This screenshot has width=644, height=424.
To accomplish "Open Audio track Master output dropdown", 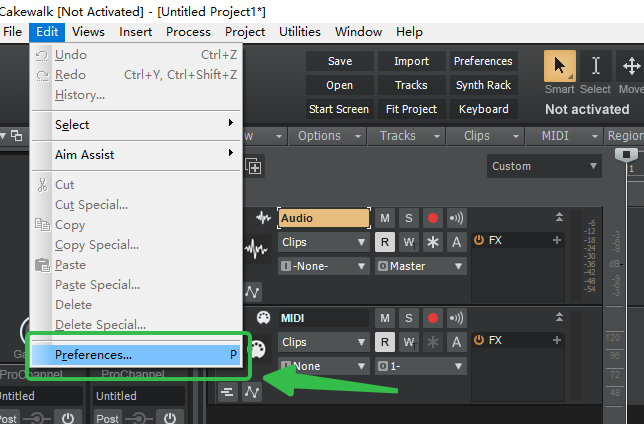I will 421,266.
